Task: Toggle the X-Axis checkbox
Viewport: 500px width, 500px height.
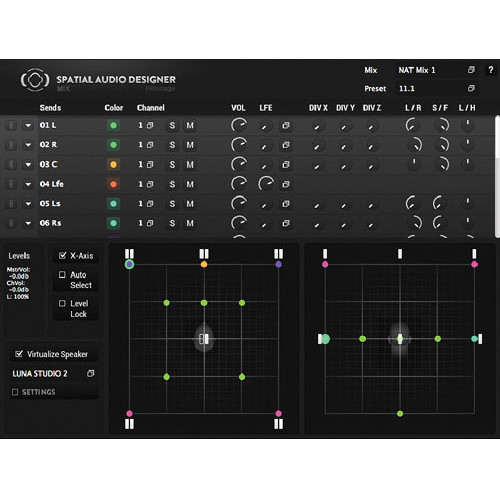Action: (62, 255)
